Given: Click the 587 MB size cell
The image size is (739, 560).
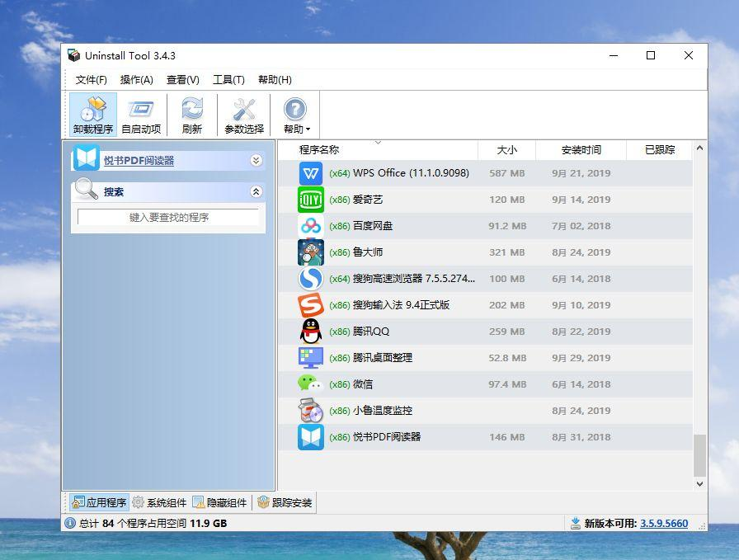Looking at the screenshot, I should [x=506, y=173].
